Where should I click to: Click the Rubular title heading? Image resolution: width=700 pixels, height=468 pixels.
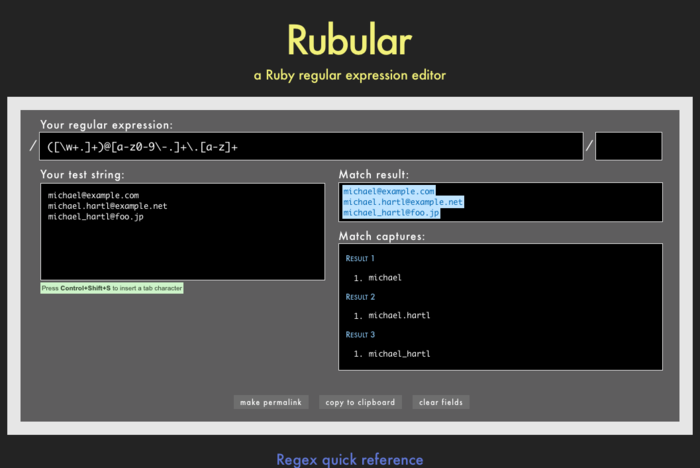tap(349, 39)
